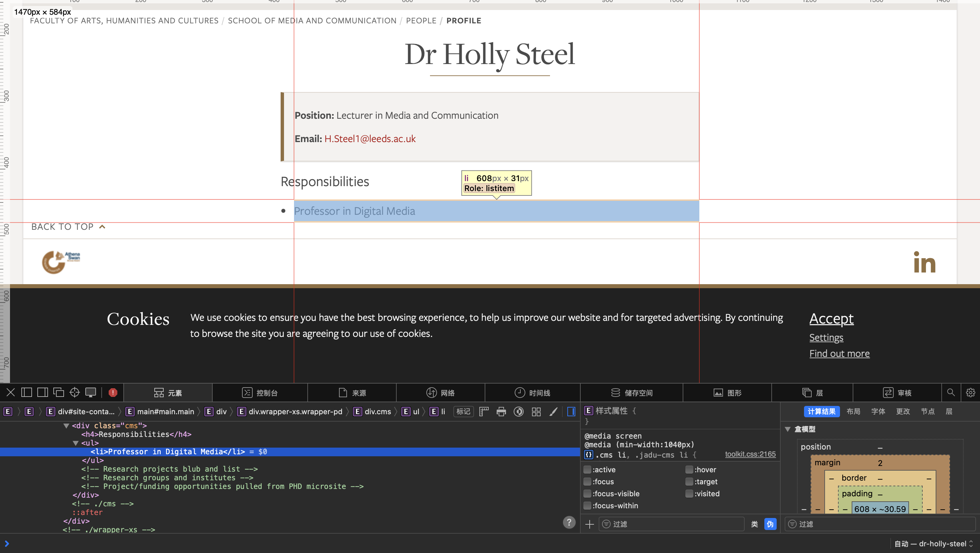Click the red error indicator icon
The height and width of the screenshot is (553, 980).
tap(113, 392)
